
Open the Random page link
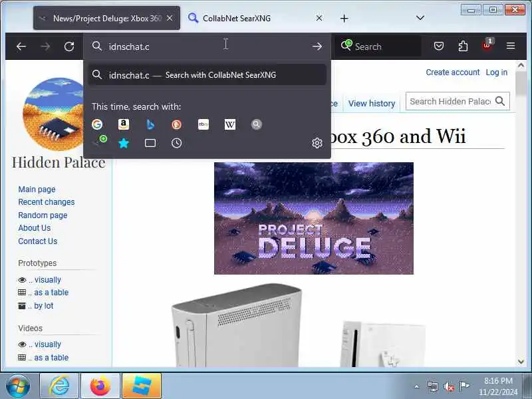click(x=43, y=215)
